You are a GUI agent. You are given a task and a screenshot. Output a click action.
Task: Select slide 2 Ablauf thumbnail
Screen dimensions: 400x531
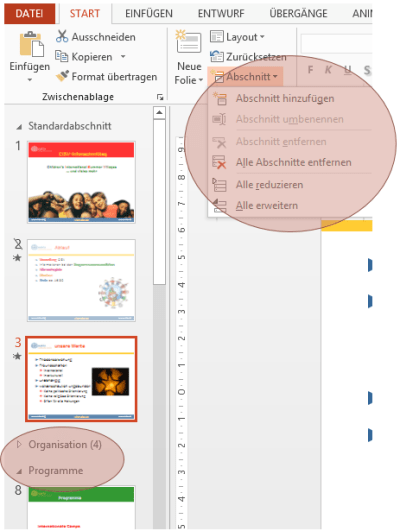point(81,280)
